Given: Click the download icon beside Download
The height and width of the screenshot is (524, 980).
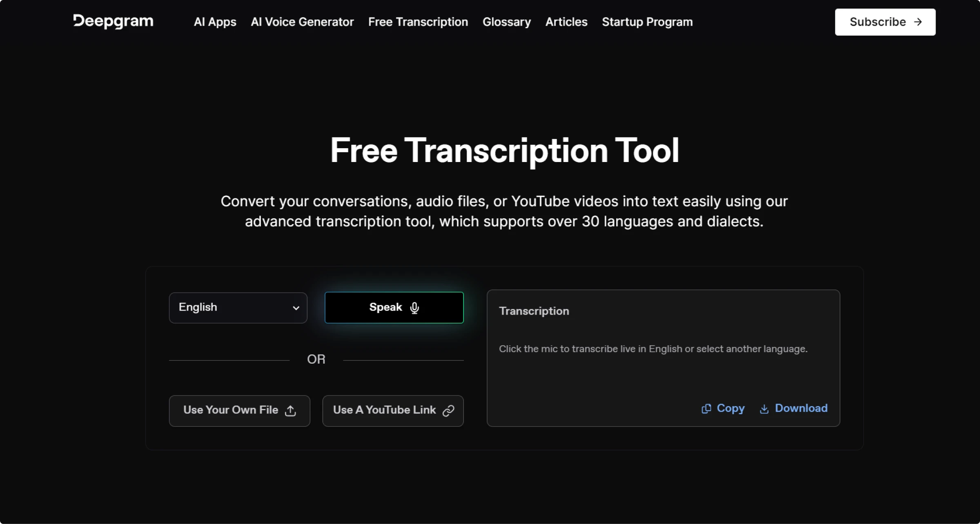Looking at the screenshot, I should tap(764, 409).
